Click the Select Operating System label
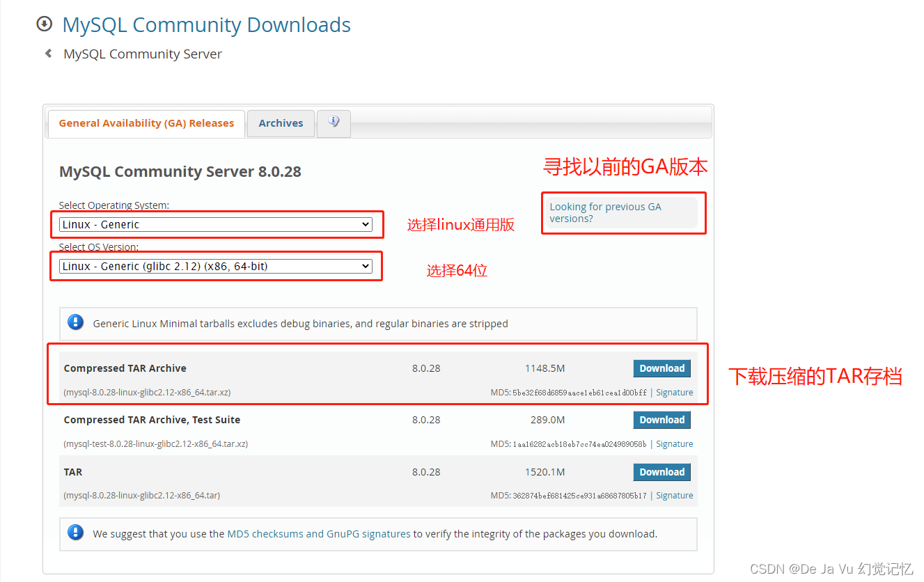 pyautogui.click(x=114, y=205)
